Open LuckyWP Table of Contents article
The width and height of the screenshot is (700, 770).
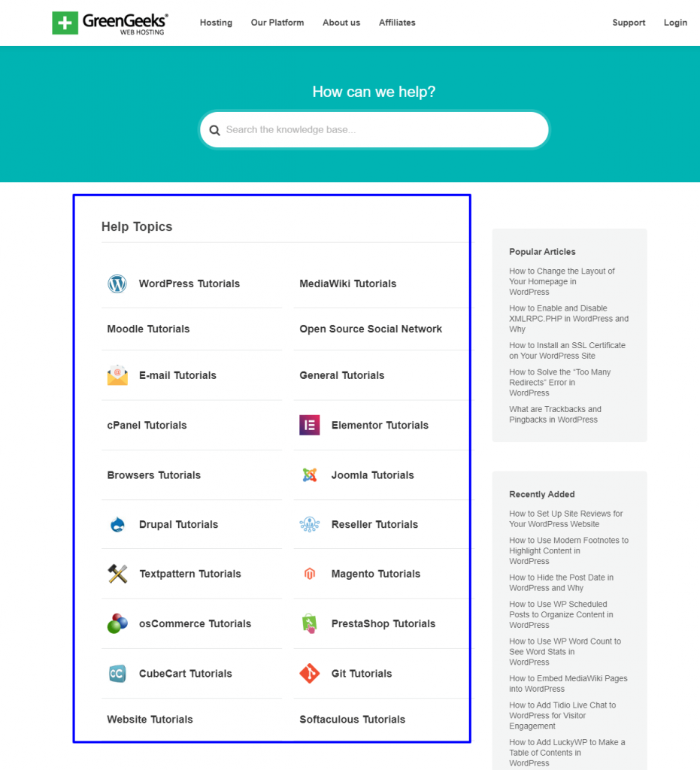[x=567, y=753]
